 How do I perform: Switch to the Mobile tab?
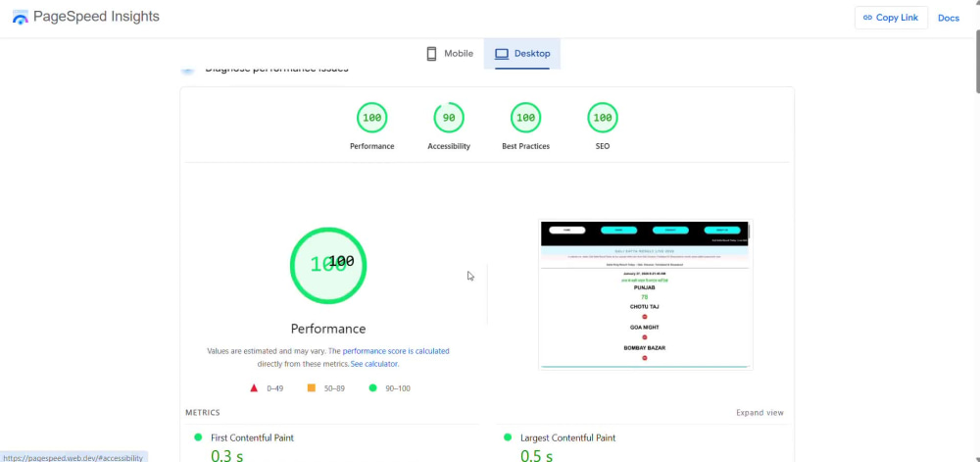pos(450,54)
